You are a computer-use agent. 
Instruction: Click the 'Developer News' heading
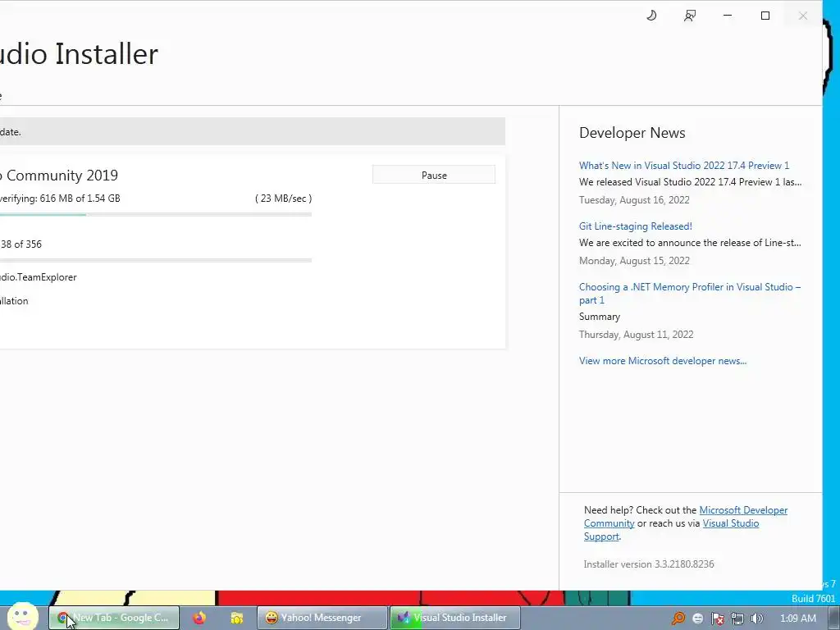(x=632, y=132)
